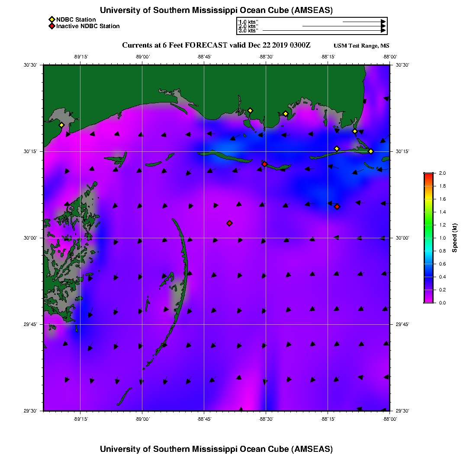The height and width of the screenshot is (454, 476).
Task: Click the easternmost red inactive station marker
Action: tap(337, 207)
